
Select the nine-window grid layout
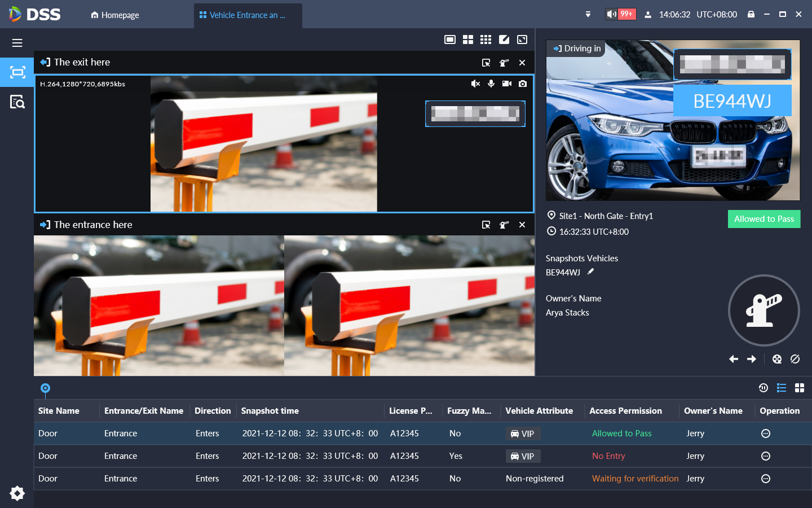tap(486, 40)
